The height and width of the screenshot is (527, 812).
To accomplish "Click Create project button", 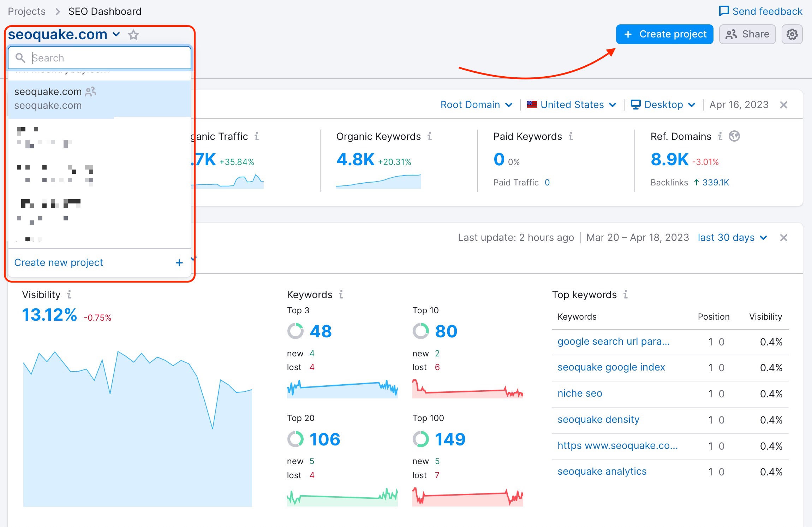I will (x=664, y=34).
